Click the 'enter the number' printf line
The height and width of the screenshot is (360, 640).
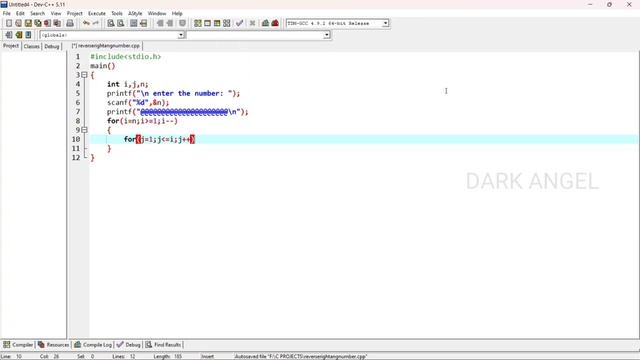point(173,93)
